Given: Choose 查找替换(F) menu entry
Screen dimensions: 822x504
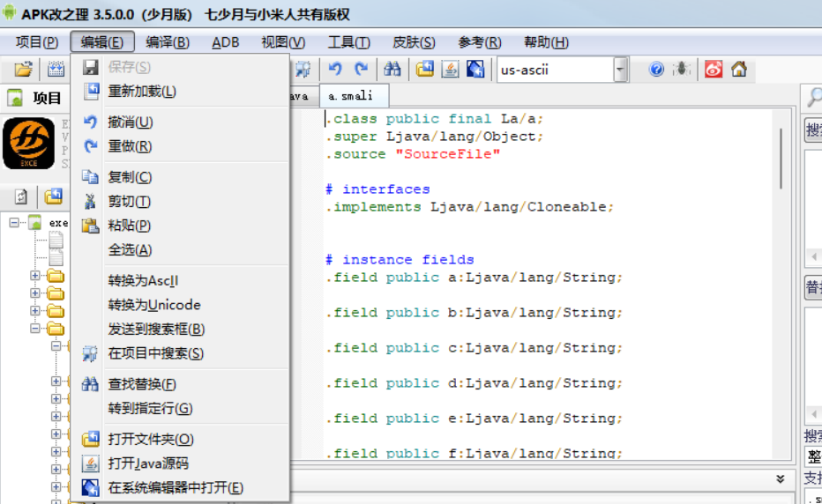Looking at the screenshot, I should (x=180, y=384).
